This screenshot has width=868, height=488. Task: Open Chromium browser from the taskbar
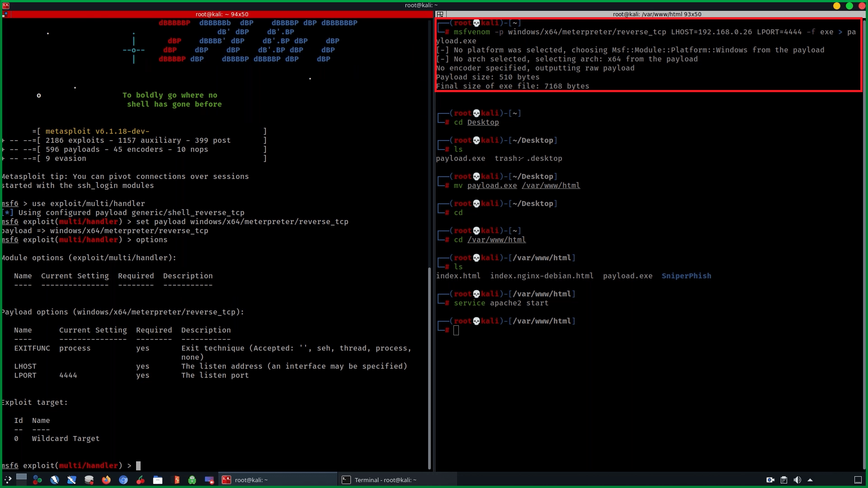123,480
